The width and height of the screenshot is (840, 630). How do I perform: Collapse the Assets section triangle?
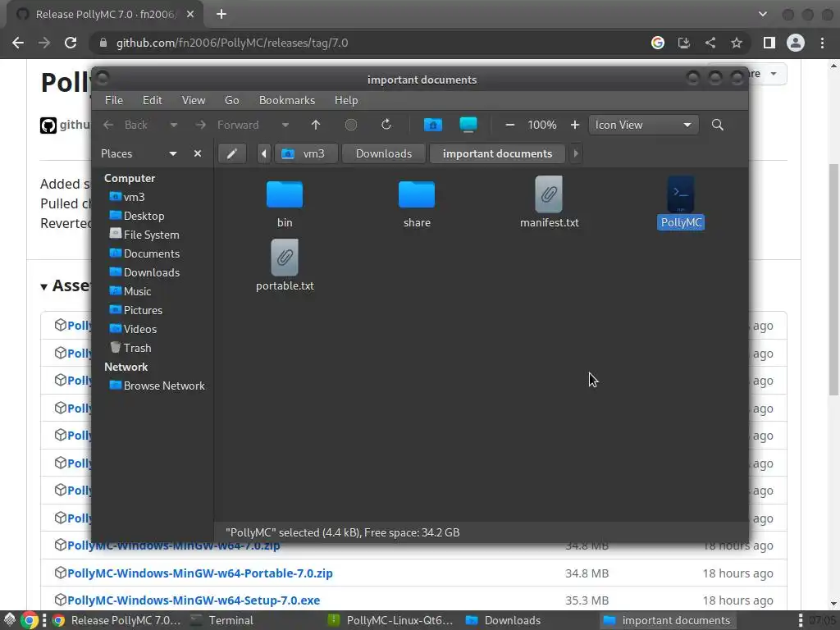point(44,286)
